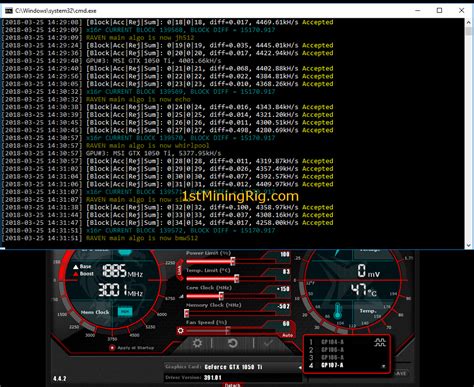The height and width of the screenshot is (387, 474).
Task: Toggle Auto fan speed mode
Action: [287, 335]
